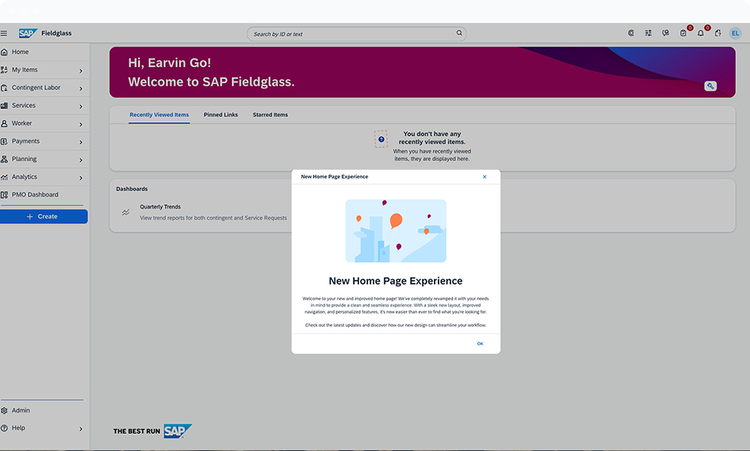
Task: Click the SAP Fieldglass logo
Action: pyautogui.click(x=45, y=33)
